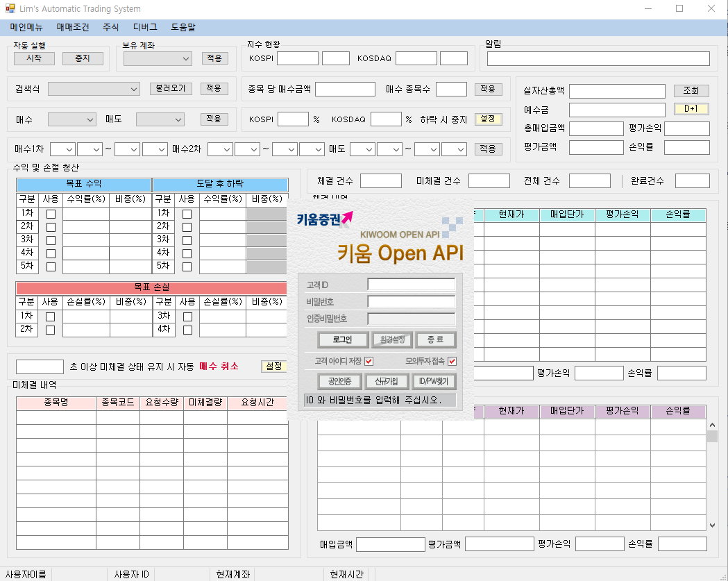Check 목표 손실 1차 사용 checkbox
Image resolution: width=728 pixels, height=581 pixels.
[x=51, y=317]
